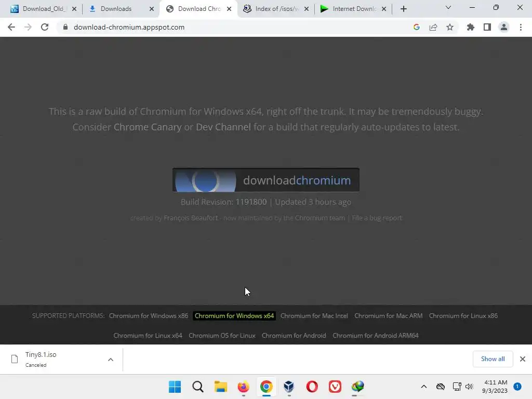Select Chromium for Linux x64
The width and height of the screenshot is (532, 399).
pos(148,336)
